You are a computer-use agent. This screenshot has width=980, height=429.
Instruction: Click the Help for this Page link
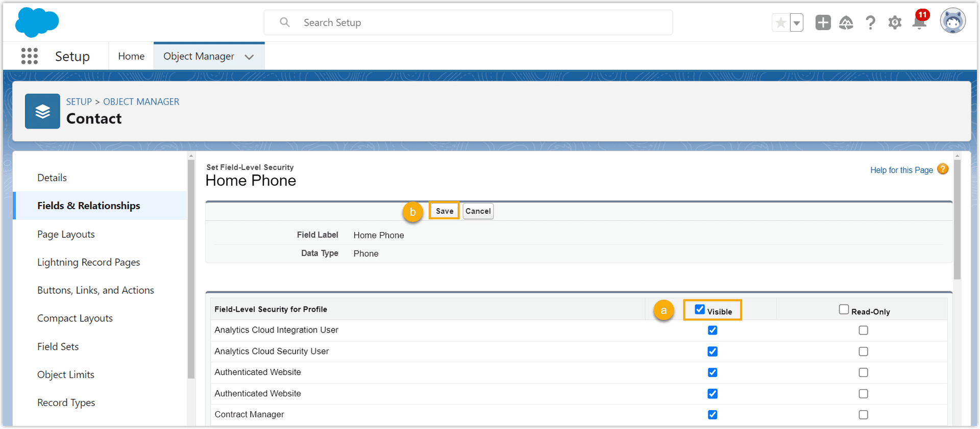901,170
